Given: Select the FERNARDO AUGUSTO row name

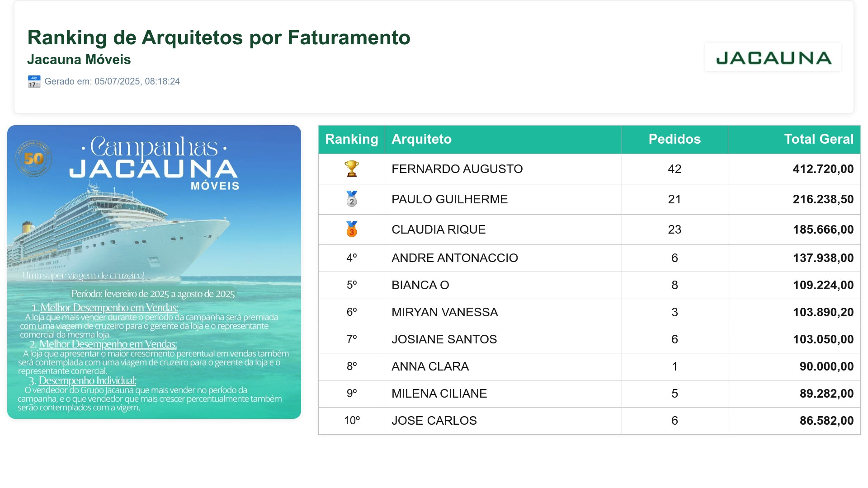Looking at the screenshot, I should (x=457, y=169).
